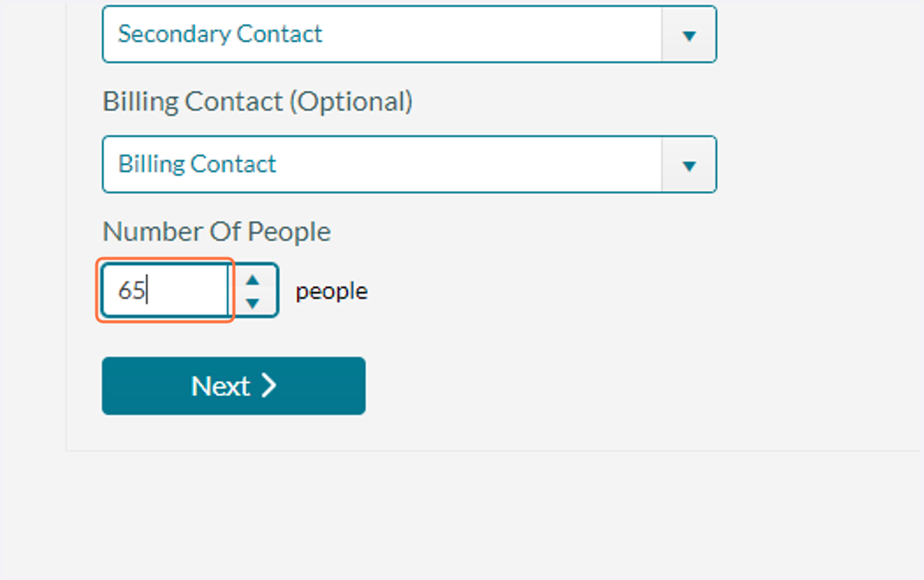Viewport: 924px width, 580px height.
Task: Select the Billing Contact placeholder field
Action: pos(382,165)
